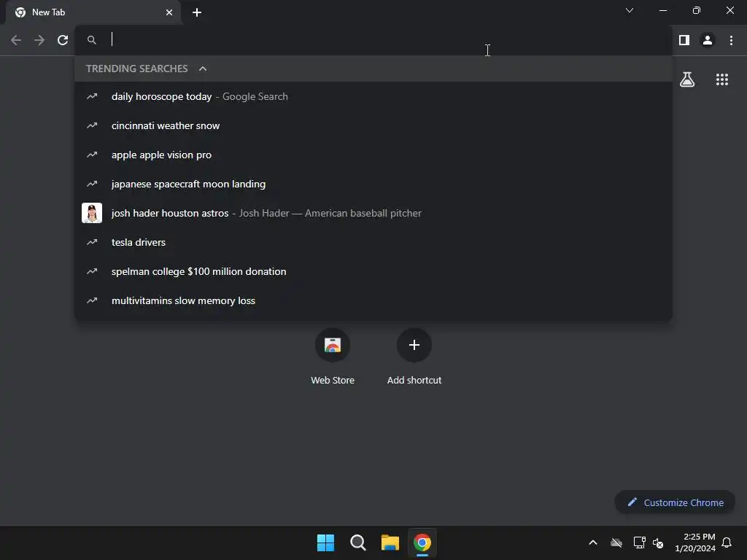Open Chrome side panel
This screenshot has width=747, height=560.
tap(684, 40)
